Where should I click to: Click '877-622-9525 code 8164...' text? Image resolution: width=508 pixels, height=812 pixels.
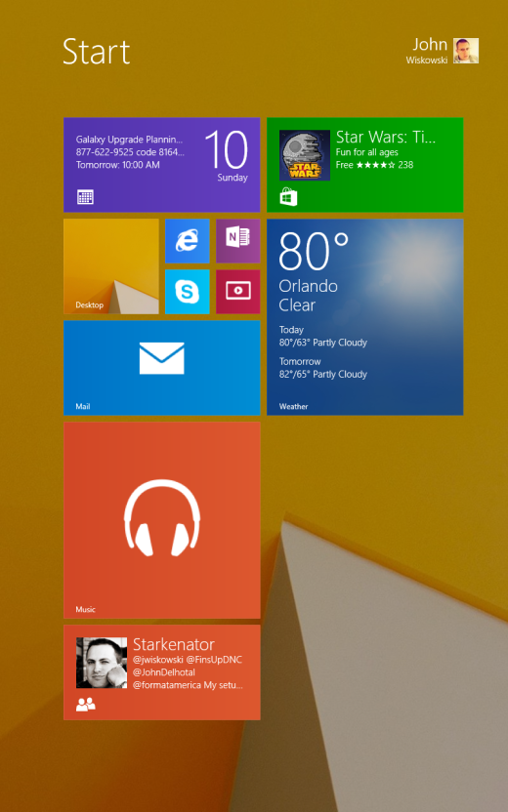[130, 152]
